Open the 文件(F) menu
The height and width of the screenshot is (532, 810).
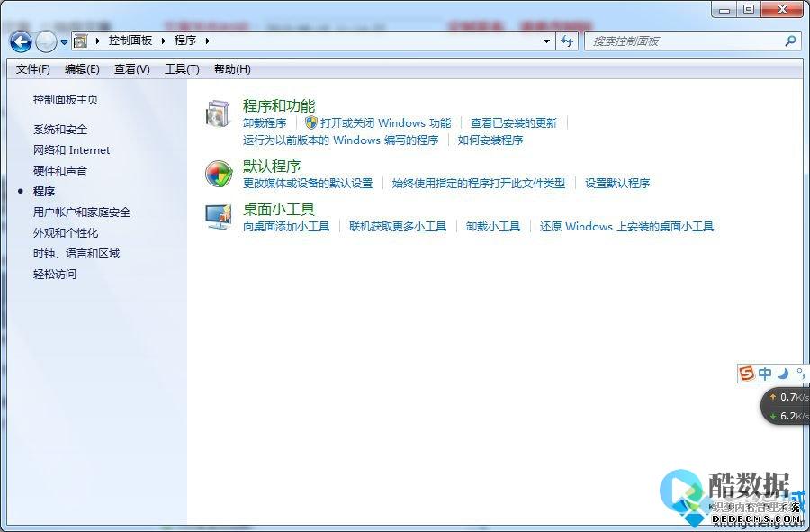(x=32, y=68)
